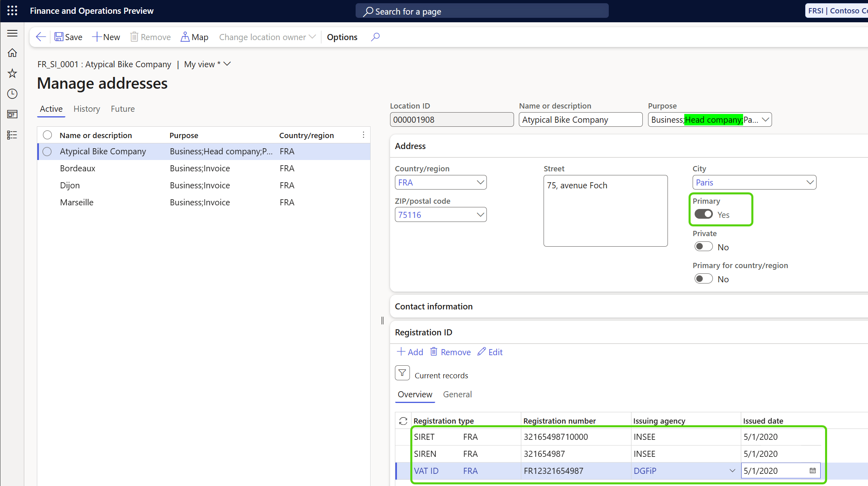This screenshot has width=868, height=486.
Task: Expand the navigation pane hamburger menu
Action: click(12, 33)
